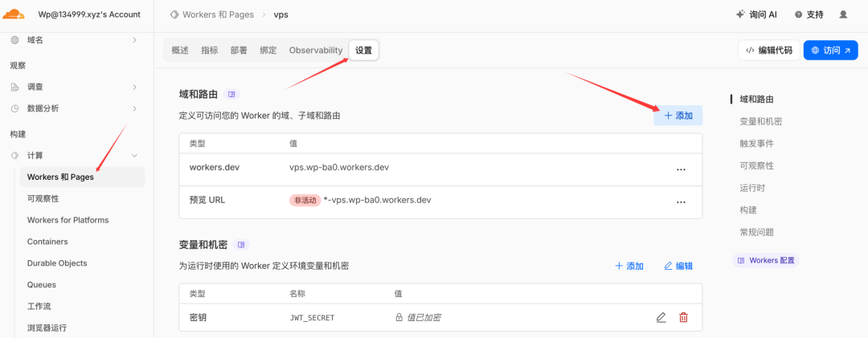The width and height of the screenshot is (868, 338).
Task: Click *-vps.wp-ba0.workers.dev preview URL
Action: point(377,200)
